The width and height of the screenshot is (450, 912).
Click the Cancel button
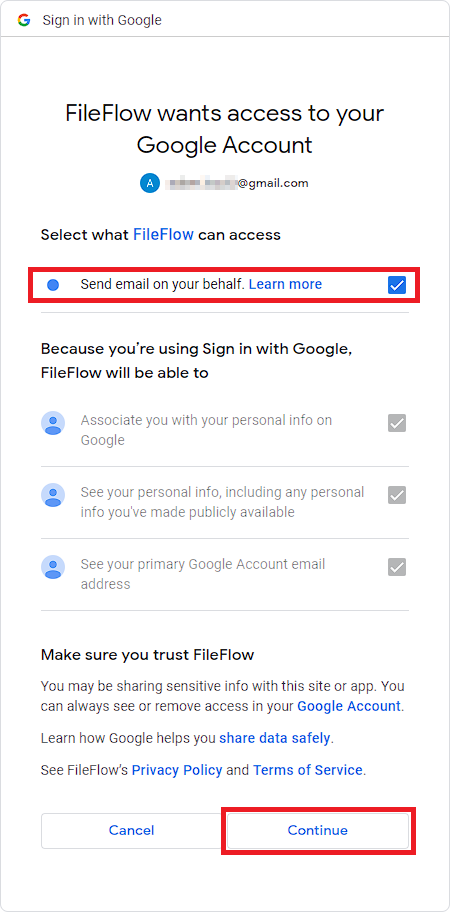[131, 831]
